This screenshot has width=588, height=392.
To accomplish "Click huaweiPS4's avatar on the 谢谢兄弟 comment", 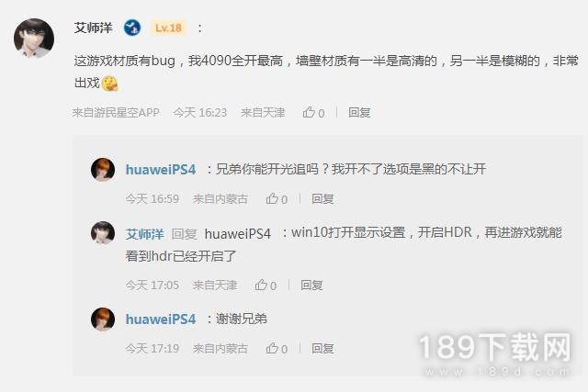I will (x=103, y=319).
